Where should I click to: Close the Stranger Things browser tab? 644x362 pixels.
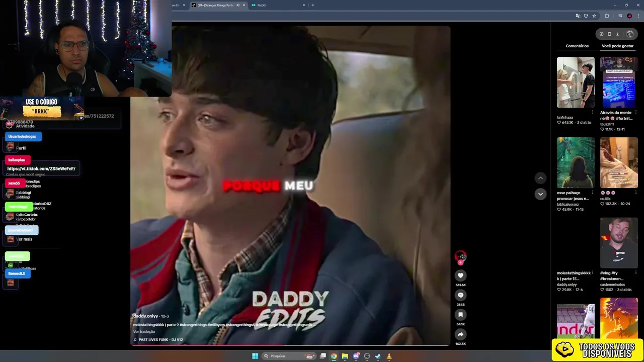click(244, 5)
